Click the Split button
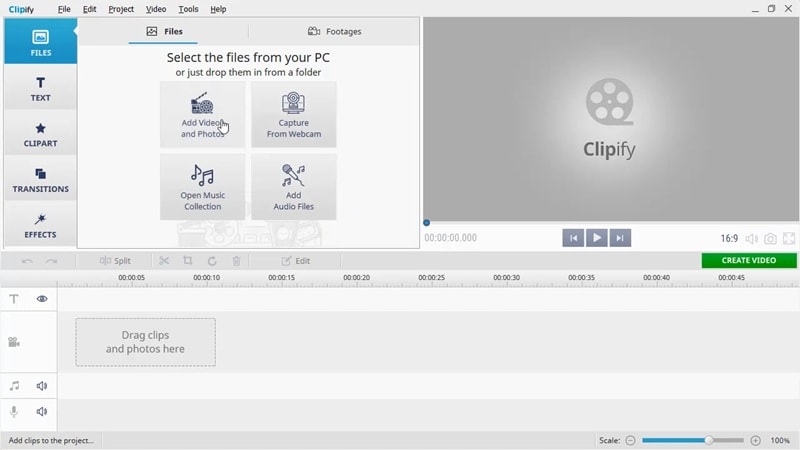The image size is (800, 450). pyautogui.click(x=115, y=261)
